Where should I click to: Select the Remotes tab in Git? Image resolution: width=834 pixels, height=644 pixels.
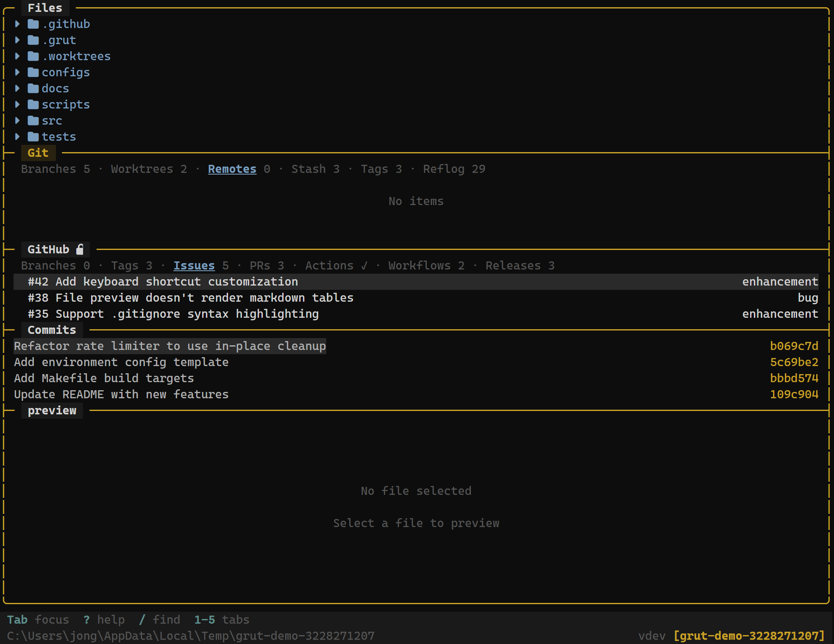point(232,169)
